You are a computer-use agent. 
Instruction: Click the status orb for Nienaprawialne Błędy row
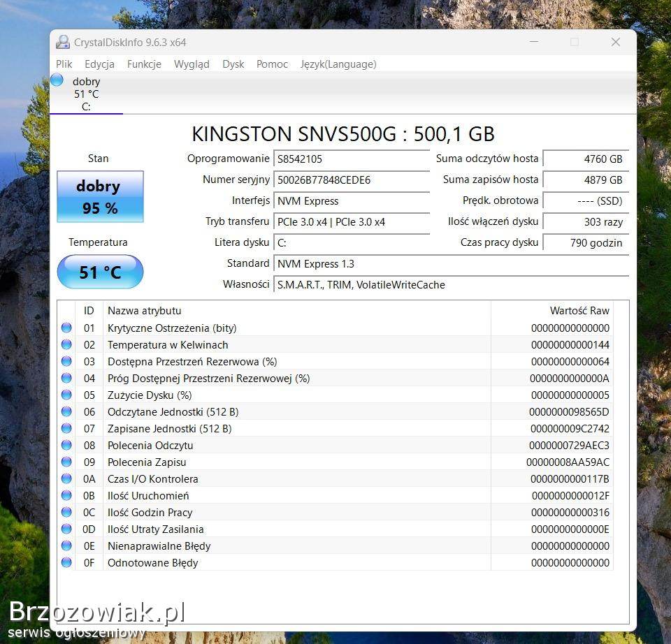pyautogui.click(x=66, y=546)
